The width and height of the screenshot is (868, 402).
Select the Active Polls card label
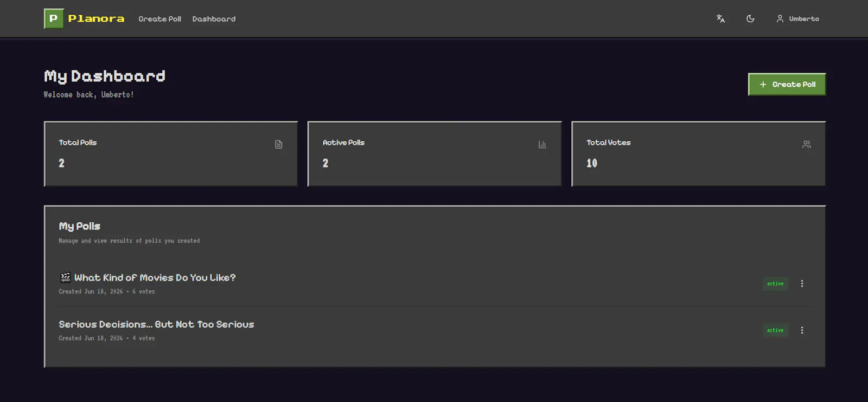point(343,143)
